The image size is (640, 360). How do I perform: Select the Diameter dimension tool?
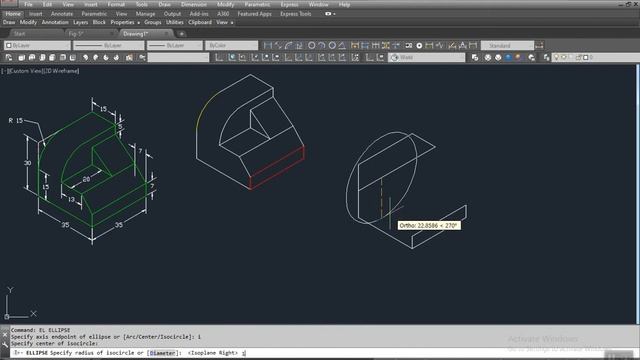point(332,45)
